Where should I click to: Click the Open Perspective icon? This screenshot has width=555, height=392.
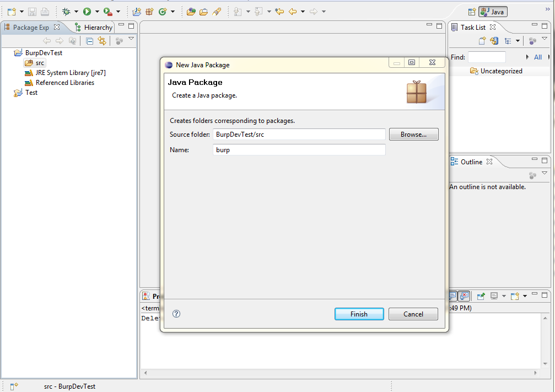coord(472,12)
